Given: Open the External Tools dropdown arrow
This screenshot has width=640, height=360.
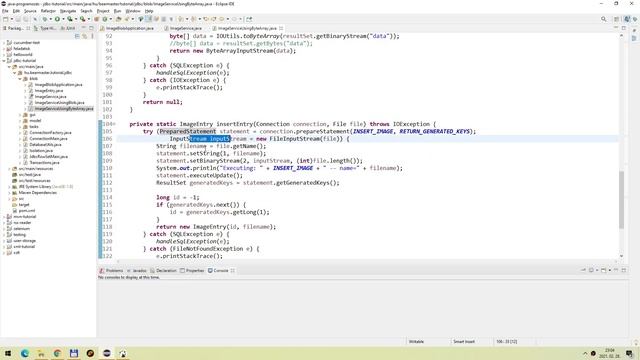Looking at the screenshot, I should point(88,19).
